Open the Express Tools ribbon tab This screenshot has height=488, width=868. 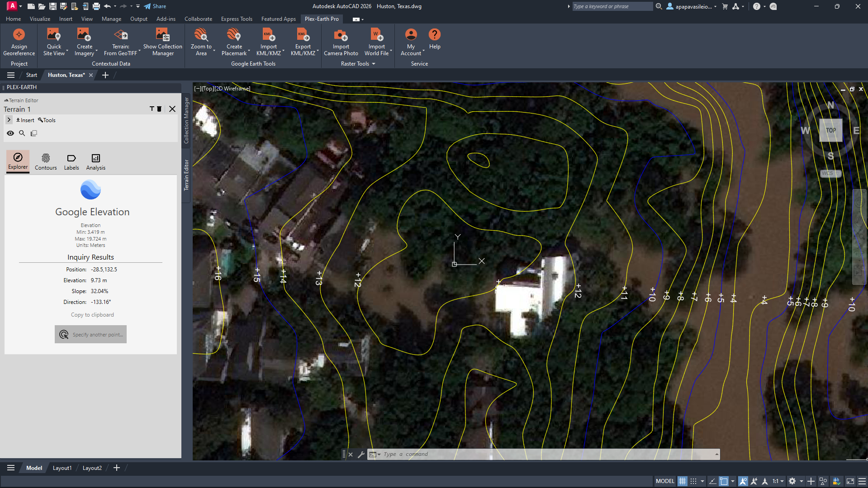click(236, 19)
